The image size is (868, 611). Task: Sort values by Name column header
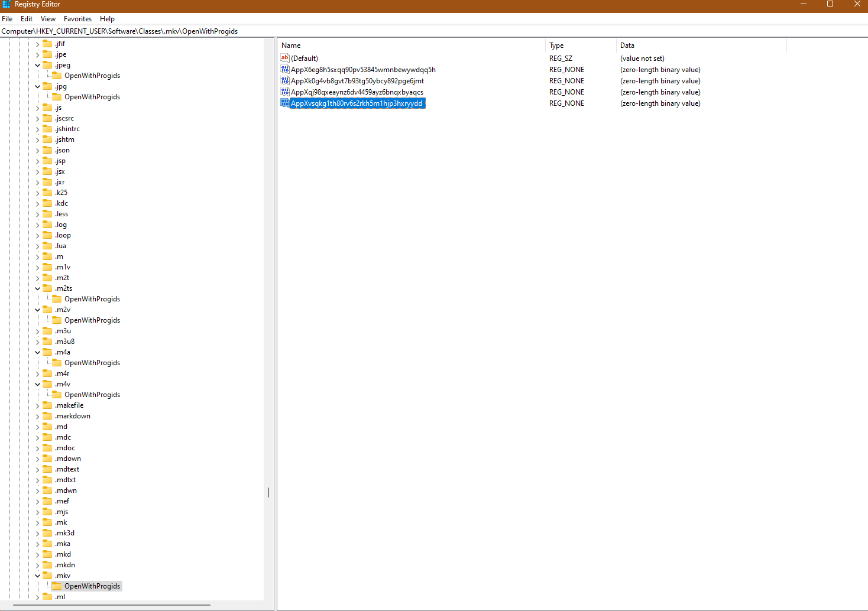411,45
